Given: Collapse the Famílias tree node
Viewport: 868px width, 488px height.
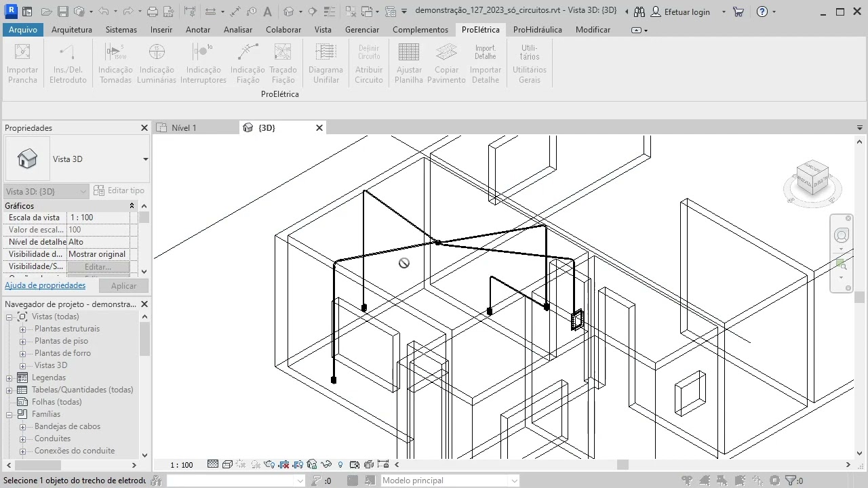Looking at the screenshot, I should coord(9,414).
